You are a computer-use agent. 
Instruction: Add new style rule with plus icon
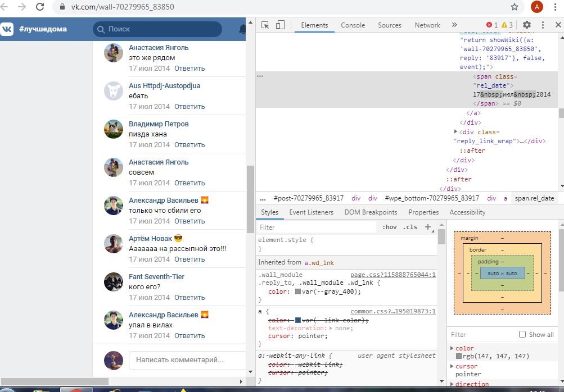(x=428, y=227)
